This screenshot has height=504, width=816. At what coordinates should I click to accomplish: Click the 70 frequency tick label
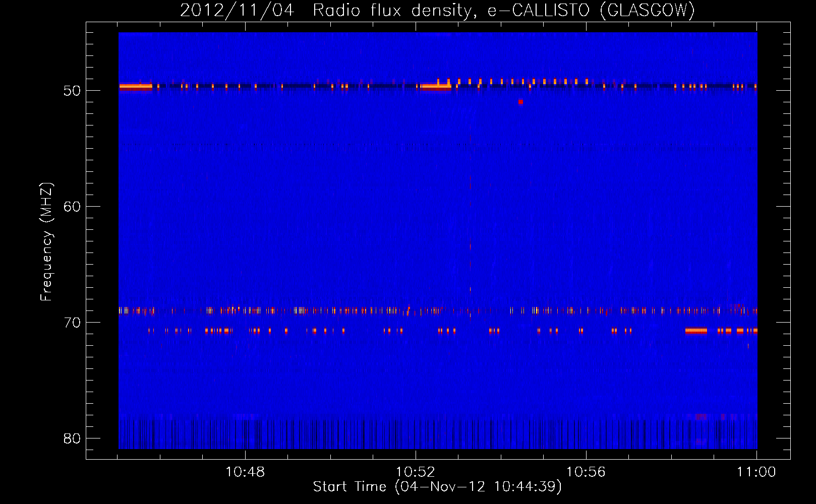72,323
